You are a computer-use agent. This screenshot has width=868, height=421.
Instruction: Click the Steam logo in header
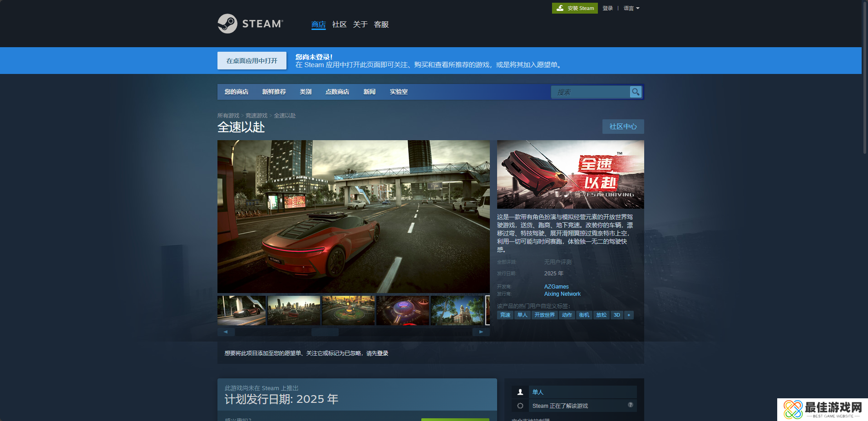pyautogui.click(x=250, y=24)
